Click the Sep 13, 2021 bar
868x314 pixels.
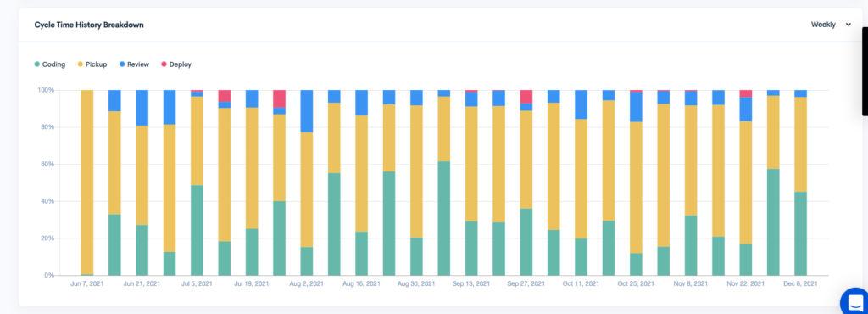(471, 182)
